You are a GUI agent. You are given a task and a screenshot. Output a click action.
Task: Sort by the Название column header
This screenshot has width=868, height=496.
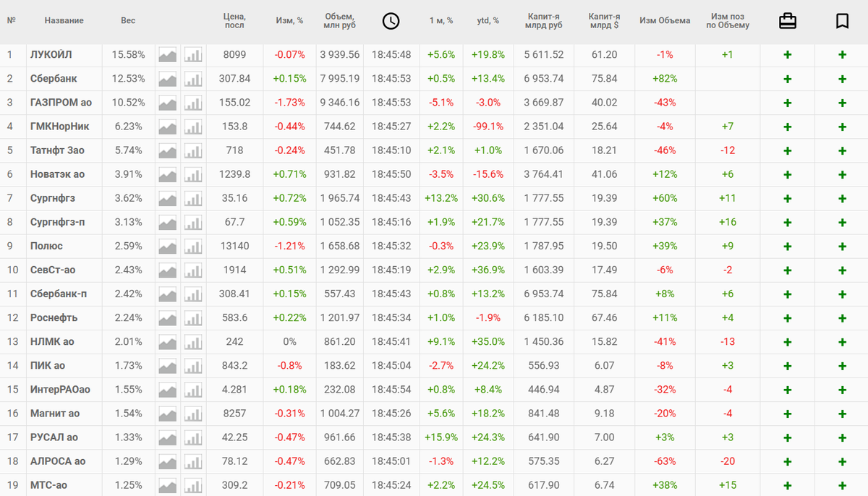point(64,21)
